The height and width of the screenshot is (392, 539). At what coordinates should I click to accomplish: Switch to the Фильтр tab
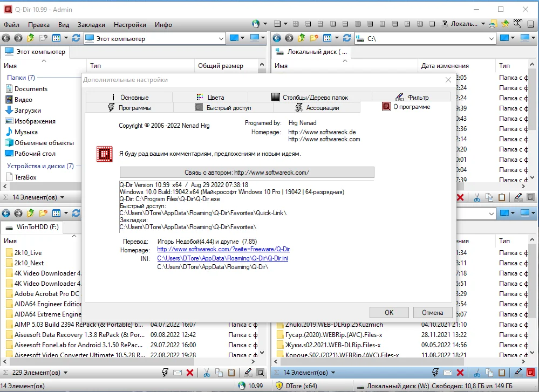coord(412,97)
